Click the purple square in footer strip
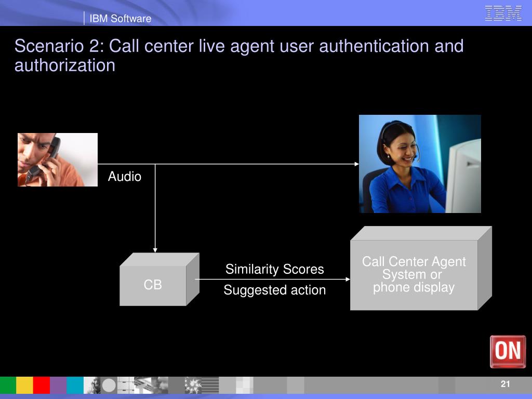 tap(58, 385)
